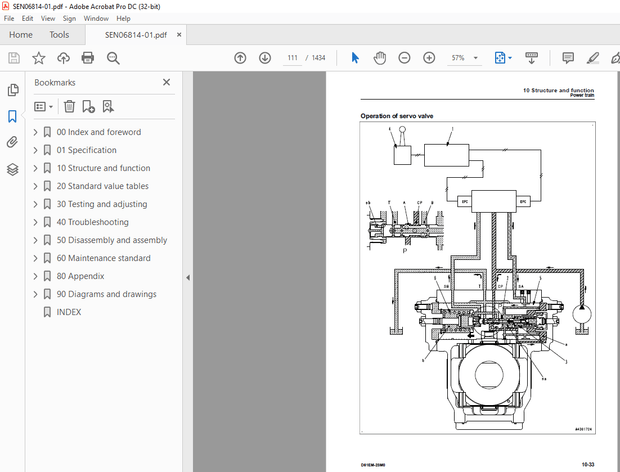Viewport: 620px width, 472px height.
Task: Print the document with printer icon
Action: 87,58
